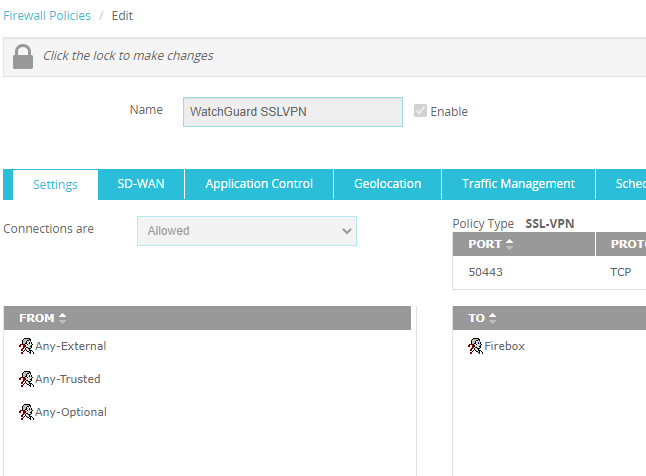Open the Connections are dropdown
646x476 pixels.
247,231
